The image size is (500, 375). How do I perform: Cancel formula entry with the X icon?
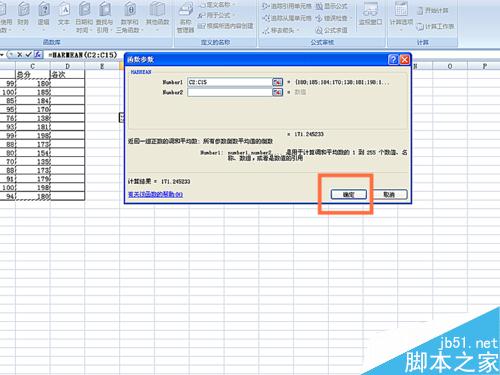(x=20, y=55)
